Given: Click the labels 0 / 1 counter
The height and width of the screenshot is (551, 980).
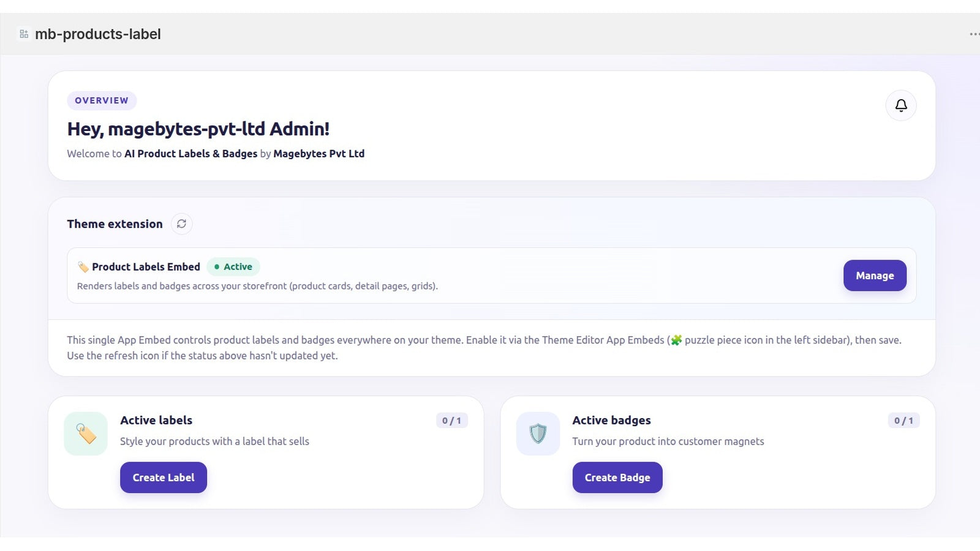Looking at the screenshot, I should point(452,421).
